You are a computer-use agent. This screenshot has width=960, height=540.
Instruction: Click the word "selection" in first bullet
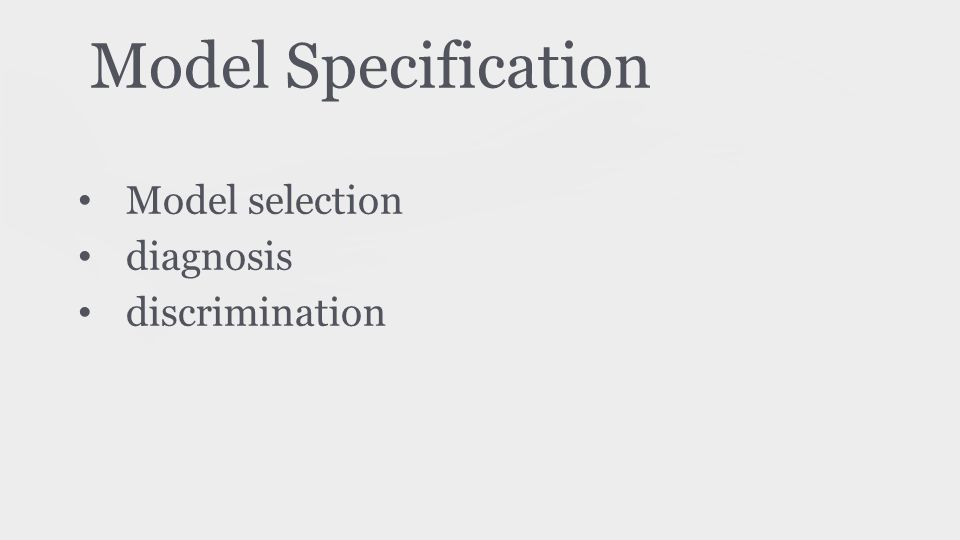[x=325, y=200]
